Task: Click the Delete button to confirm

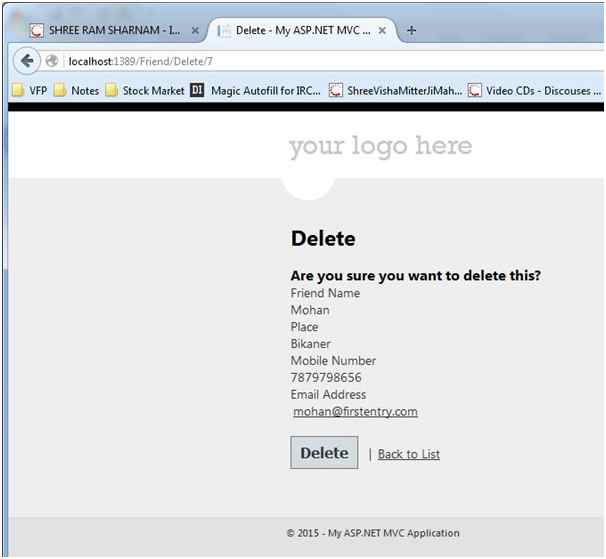Action: (324, 452)
